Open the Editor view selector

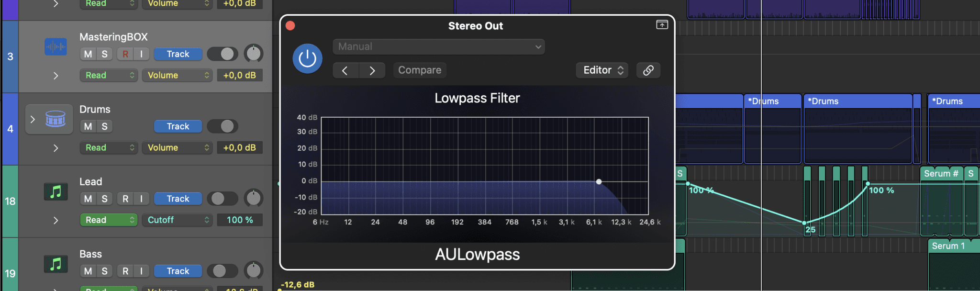[x=602, y=70]
